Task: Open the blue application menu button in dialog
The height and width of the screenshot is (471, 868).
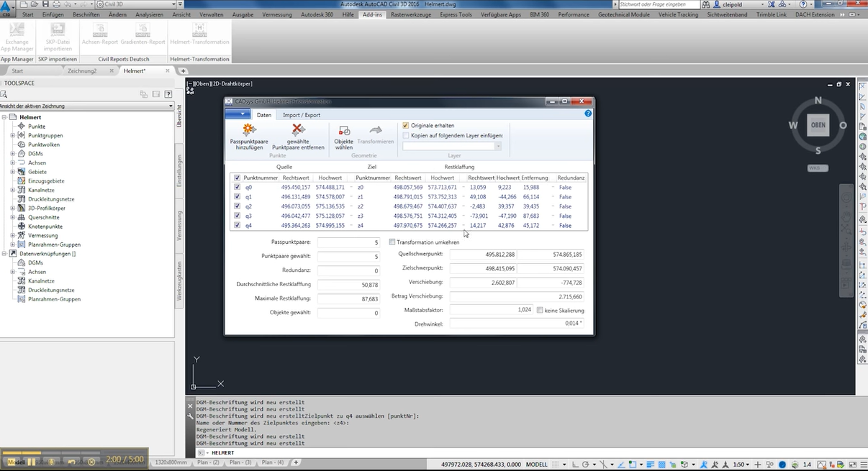Action: (237, 114)
